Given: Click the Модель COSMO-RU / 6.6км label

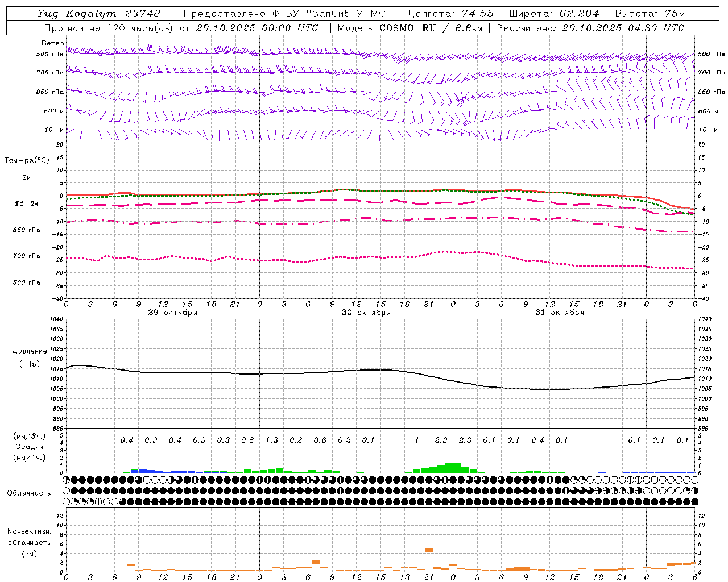Looking at the screenshot, I should 409,28.
